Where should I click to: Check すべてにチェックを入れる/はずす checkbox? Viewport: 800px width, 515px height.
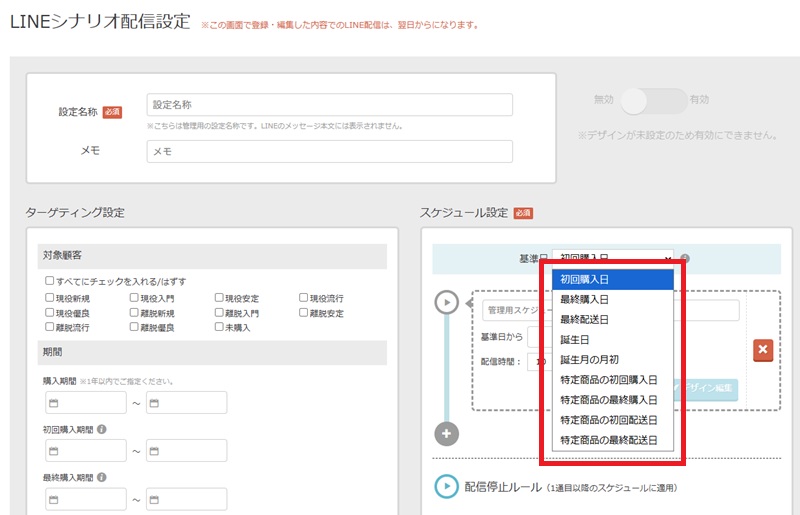pyautogui.click(x=49, y=280)
